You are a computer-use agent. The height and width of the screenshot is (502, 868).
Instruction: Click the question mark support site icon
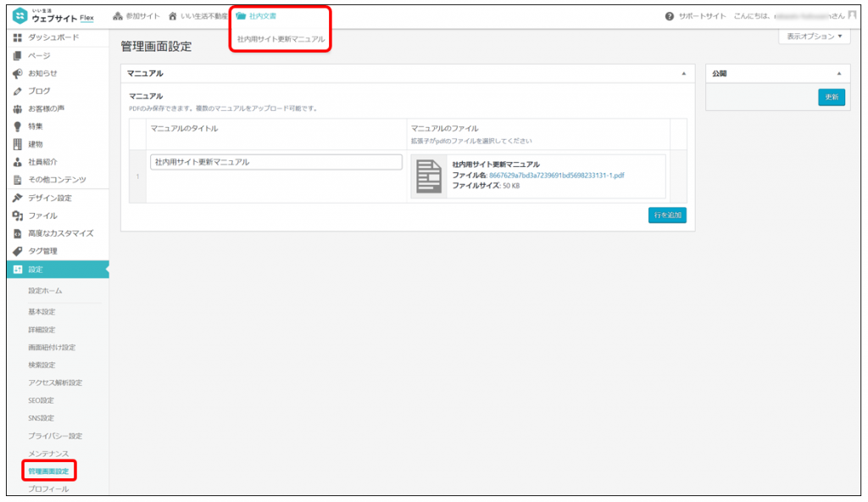pyautogui.click(x=670, y=17)
